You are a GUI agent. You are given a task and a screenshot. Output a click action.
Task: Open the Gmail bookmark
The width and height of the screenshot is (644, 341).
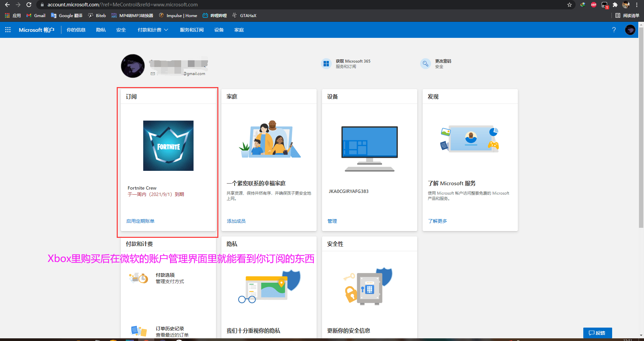point(36,15)
